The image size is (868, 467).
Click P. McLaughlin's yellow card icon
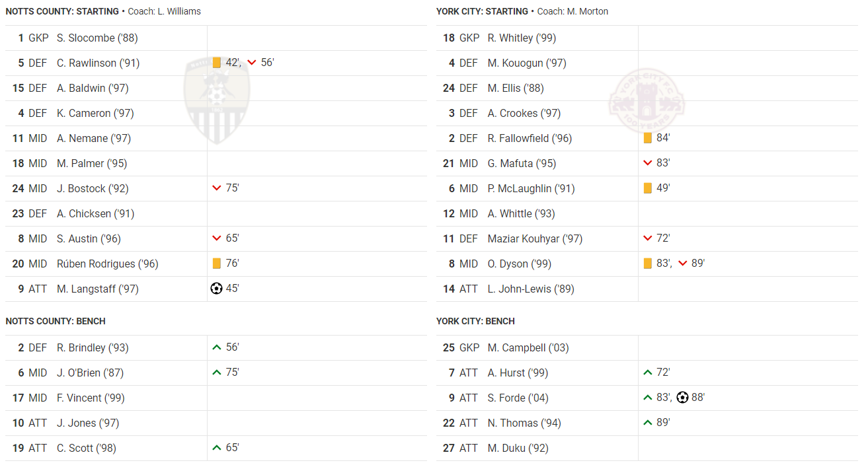pos(647,188)
